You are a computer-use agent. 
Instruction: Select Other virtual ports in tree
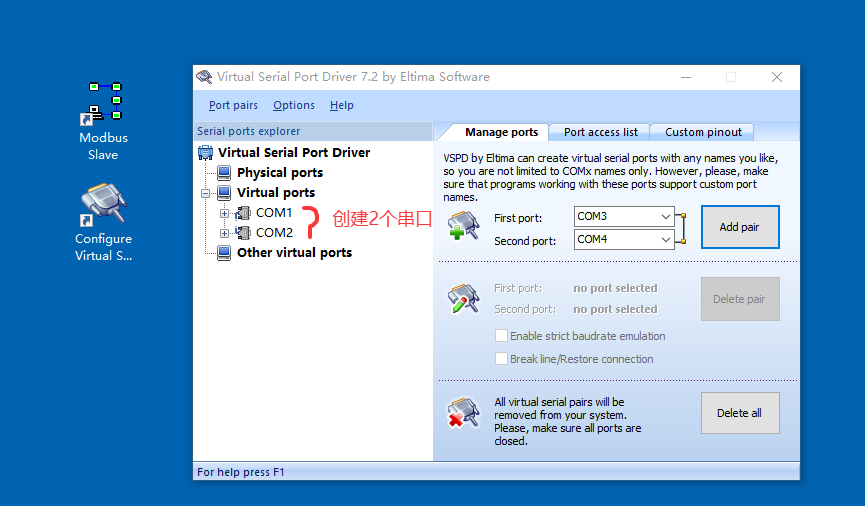(294, 253)
